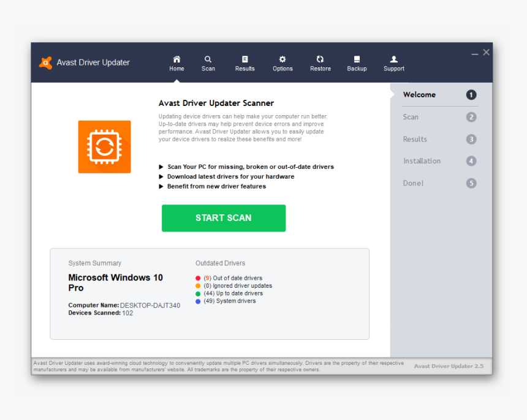Open the Results tab label
Viewport: 527px width, 420px height.
245,69
